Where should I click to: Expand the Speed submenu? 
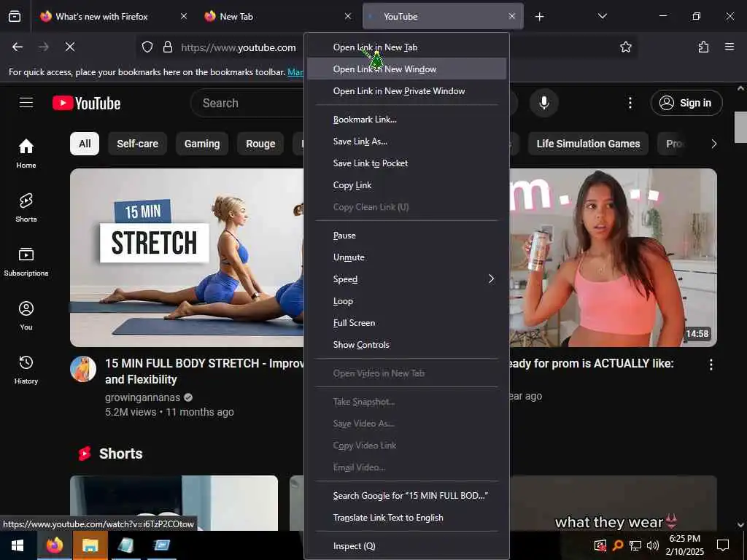click(x=406, y=279)
